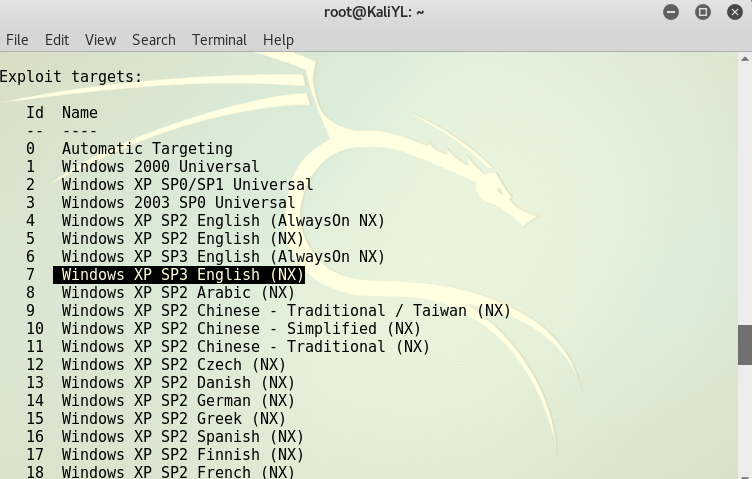
Task: Click 'Windows XP SP2 Arabic (NX)' row
Action: [161, 292]
